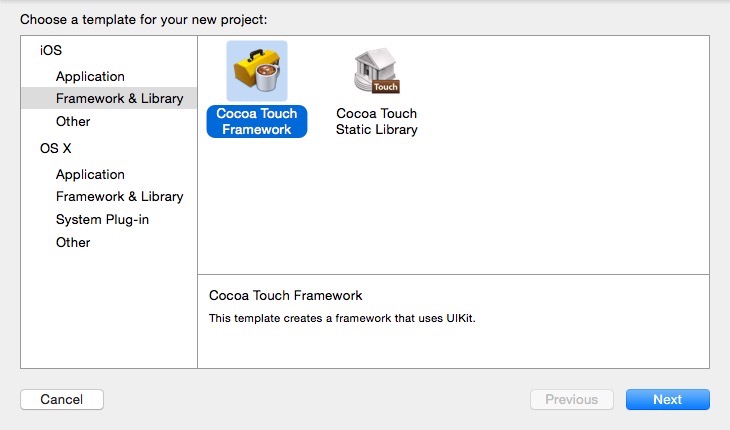Select the Cocoa Touch Static Library building icon

coord(376,71)
